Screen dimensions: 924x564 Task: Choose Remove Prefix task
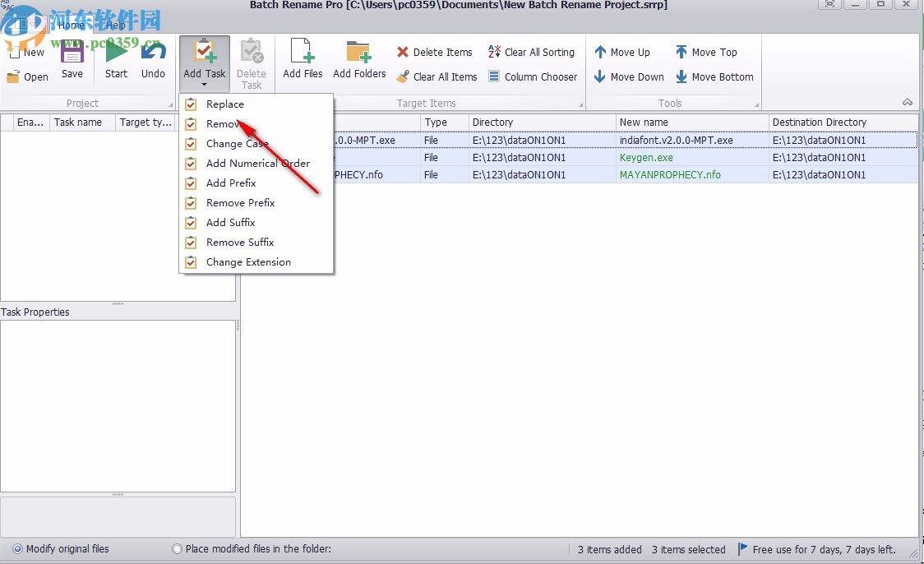click(x=256, y=203)
